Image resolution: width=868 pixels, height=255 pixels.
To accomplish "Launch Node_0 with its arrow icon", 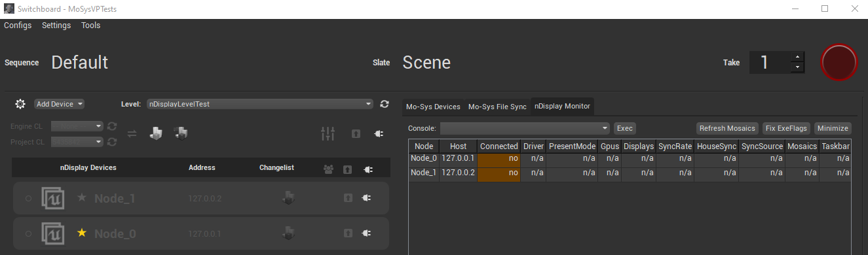I will [x=348, y=233].
